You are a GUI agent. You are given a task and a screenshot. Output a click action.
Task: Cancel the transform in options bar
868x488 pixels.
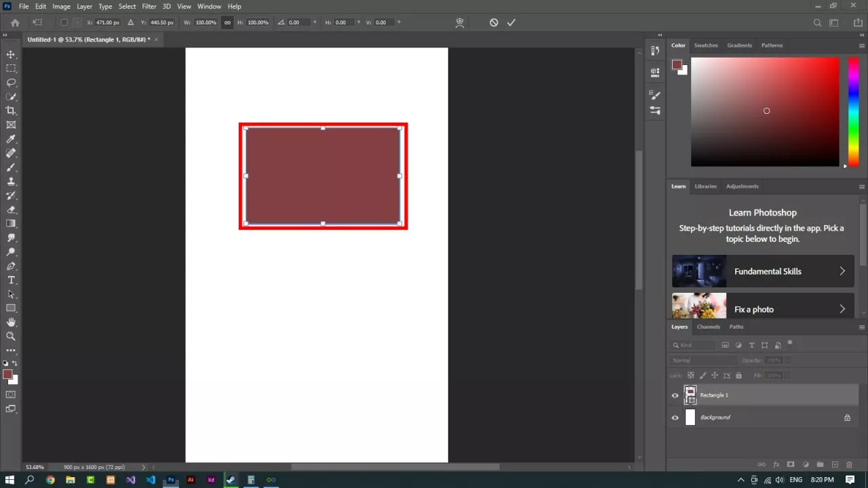pyautogui.click(x=494, y=22)
